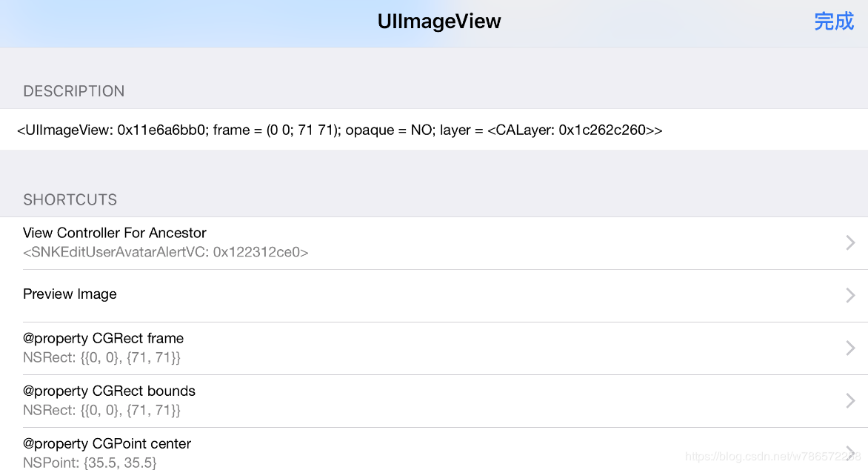Click chevron arrow on Preview Image row
The width and height of the screenshot is (868, 470).
[x=850, y=295]
